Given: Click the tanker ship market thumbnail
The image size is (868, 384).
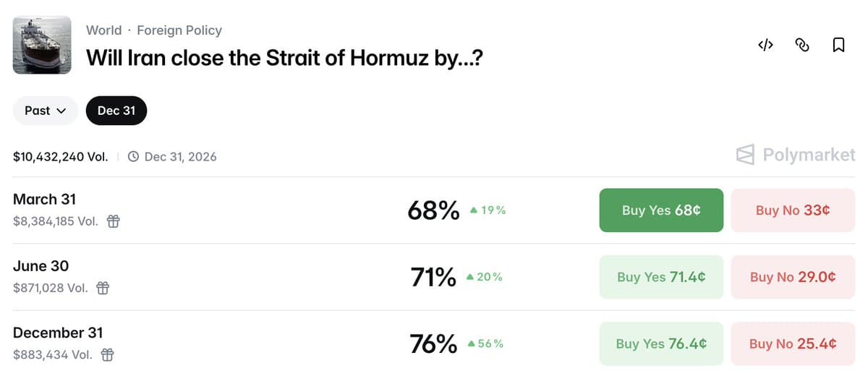Looking at the screenshot, I should tap(42, 45).
